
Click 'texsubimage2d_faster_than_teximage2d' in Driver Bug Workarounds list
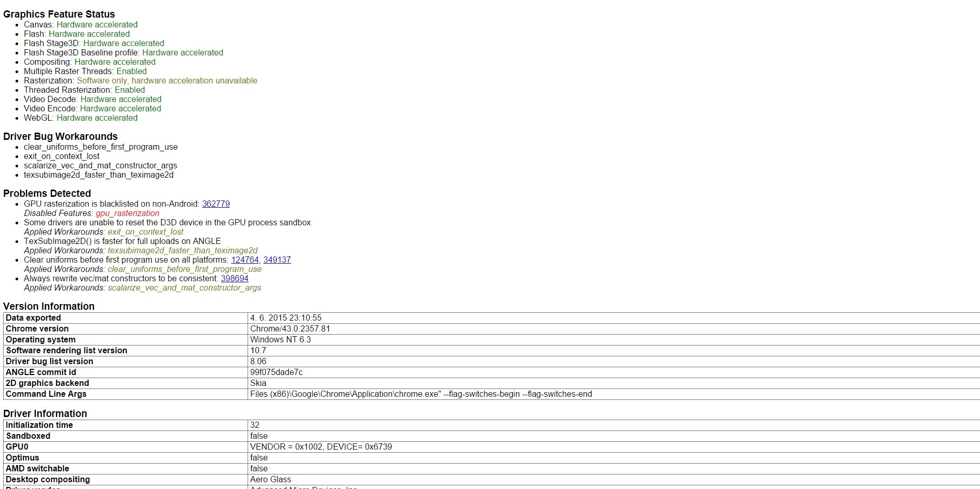tap(98, 175)
